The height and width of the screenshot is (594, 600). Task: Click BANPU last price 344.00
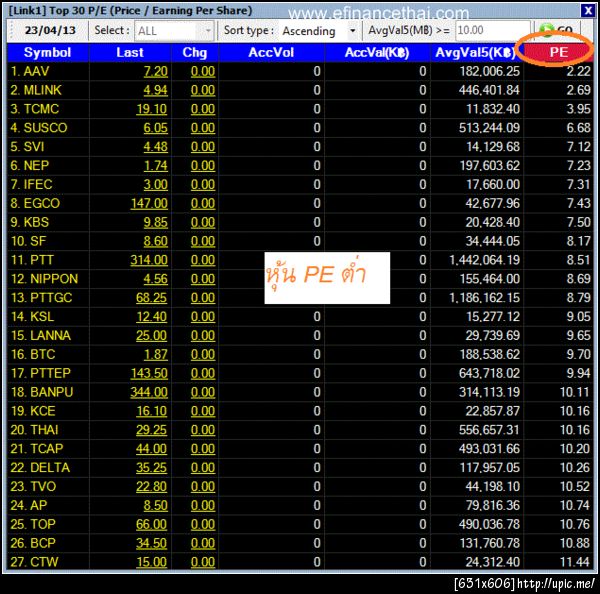pyautogui.click(x=149, y=392)
